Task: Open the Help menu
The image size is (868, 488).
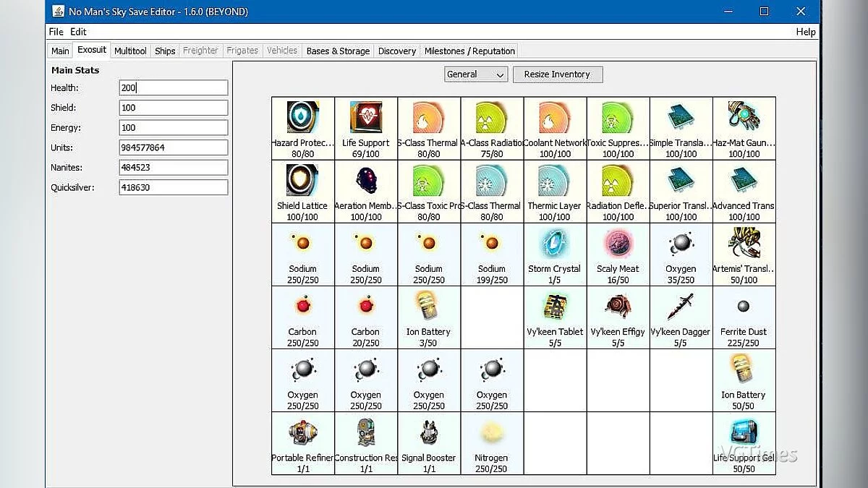Action: coord(805,32)
